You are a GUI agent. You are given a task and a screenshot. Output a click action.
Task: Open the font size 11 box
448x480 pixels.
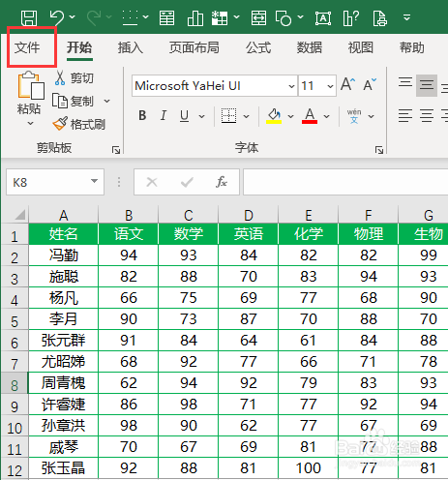point(317,86)
